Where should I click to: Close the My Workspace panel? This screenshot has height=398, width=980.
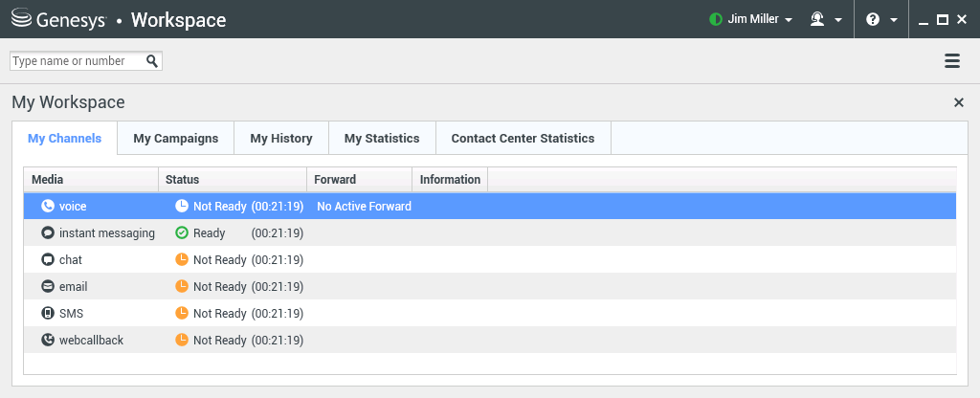959,102
